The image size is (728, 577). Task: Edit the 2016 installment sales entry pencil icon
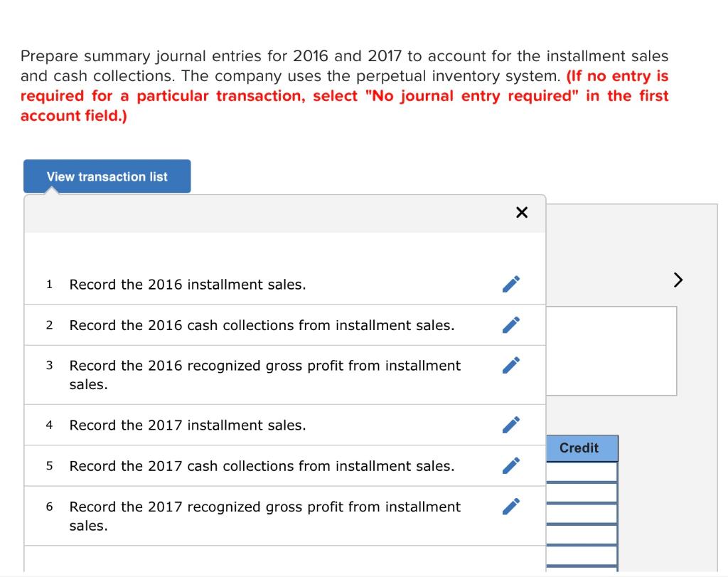[510, 284]
